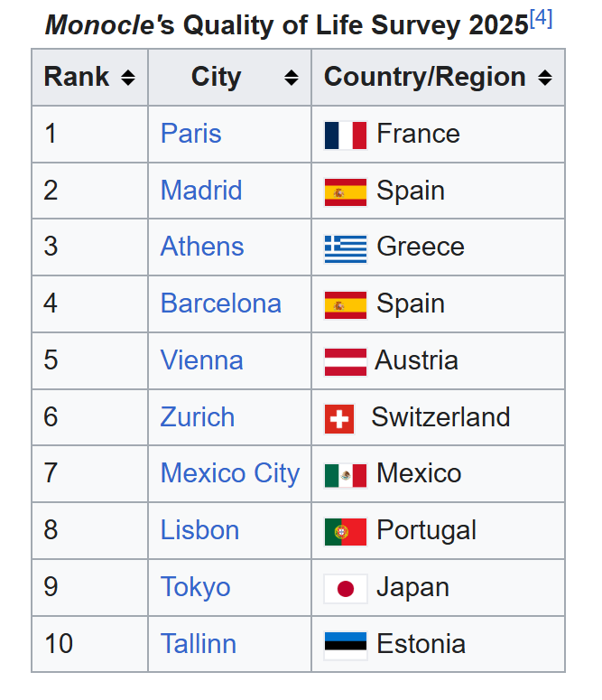Open the Tokyo link

tap(195, 587)
